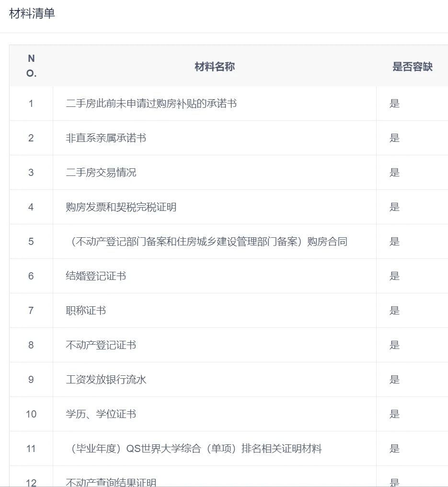The width and height of the screenshot is (448, 487).
Task: Click 是 in the 结婚登记证书 row
Action: 394,276
